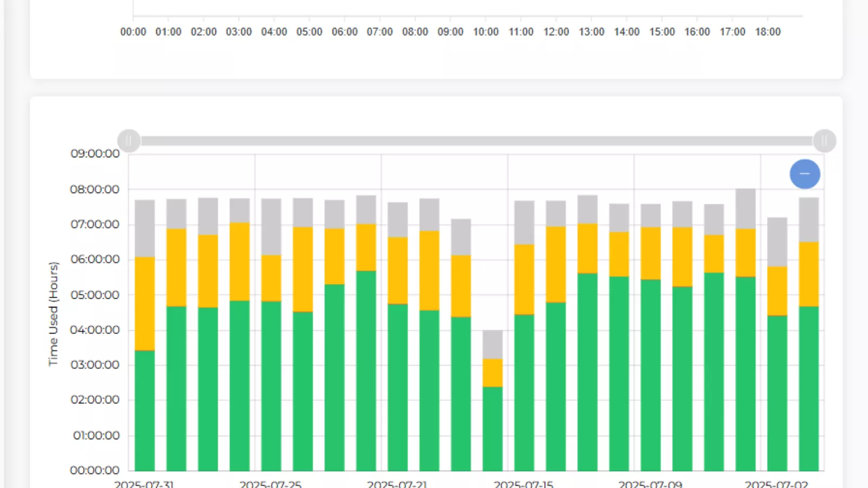Screen dimensions: 868x488
Task: Select the yellow segment of the 2025-07-25 bar
Action: pos(271,278)
